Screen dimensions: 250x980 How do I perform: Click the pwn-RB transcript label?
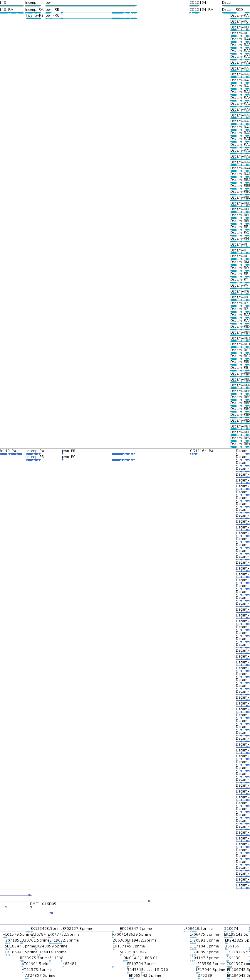[52, 9]
